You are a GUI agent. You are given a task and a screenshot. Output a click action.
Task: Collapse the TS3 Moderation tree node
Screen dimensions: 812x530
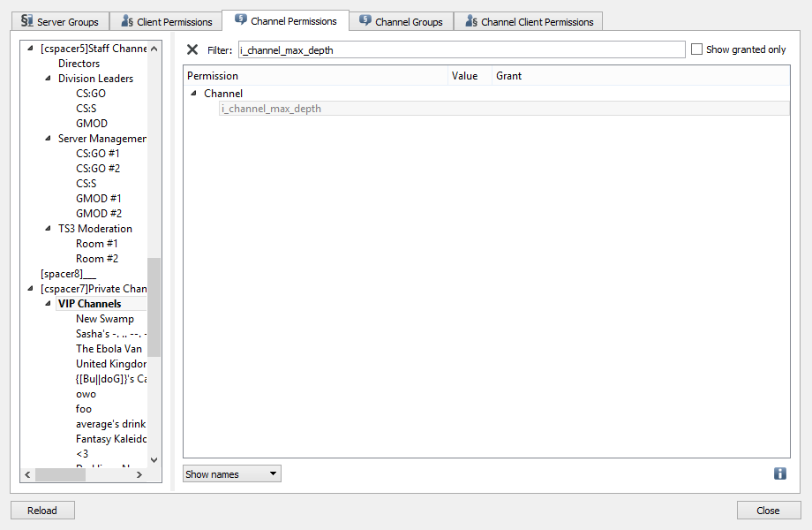pos(49,229)
